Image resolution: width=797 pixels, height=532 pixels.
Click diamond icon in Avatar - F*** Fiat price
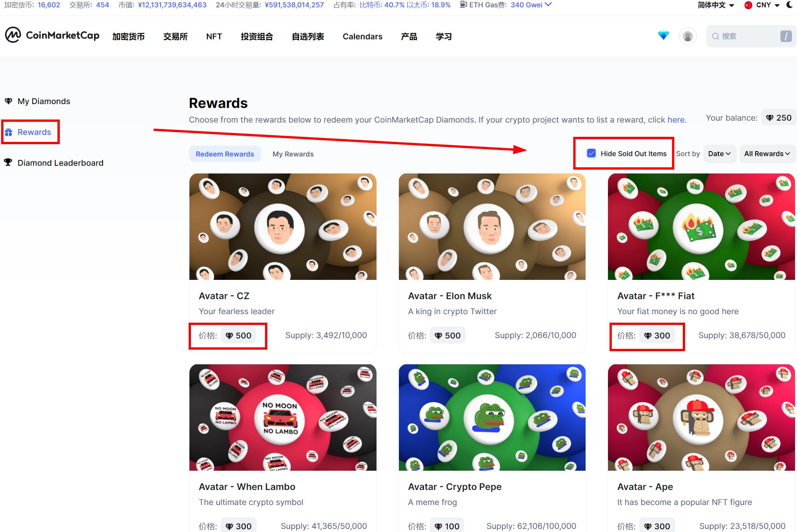pyautogui.click(x=648, y=336)
